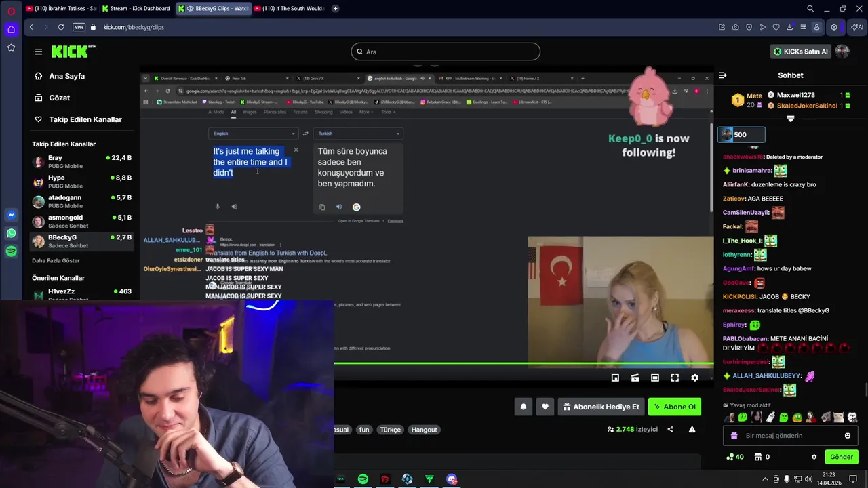The width and height of the screenshot is (868, 488).
Task: Open Spotify from the Opera sidebar
Action: [x=11, y=251]
